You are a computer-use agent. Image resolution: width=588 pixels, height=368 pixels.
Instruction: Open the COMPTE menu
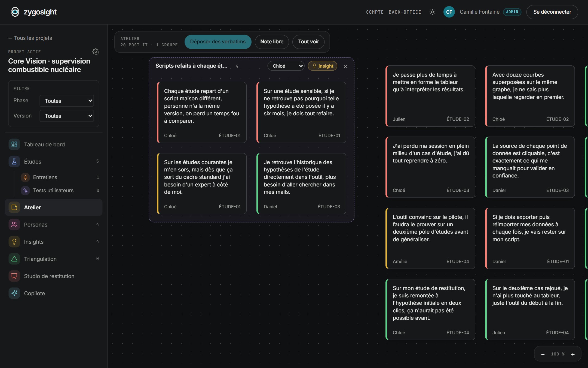coord(375,12)
